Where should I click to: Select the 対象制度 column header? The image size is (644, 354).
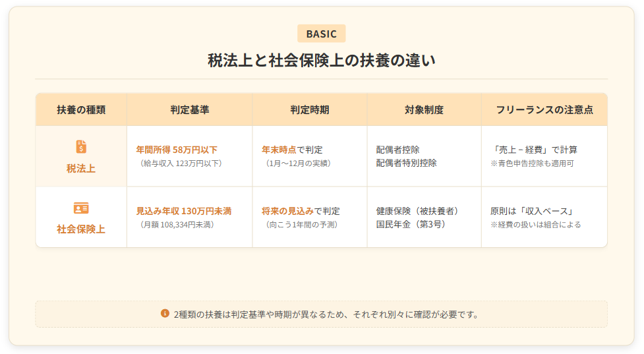424,110
